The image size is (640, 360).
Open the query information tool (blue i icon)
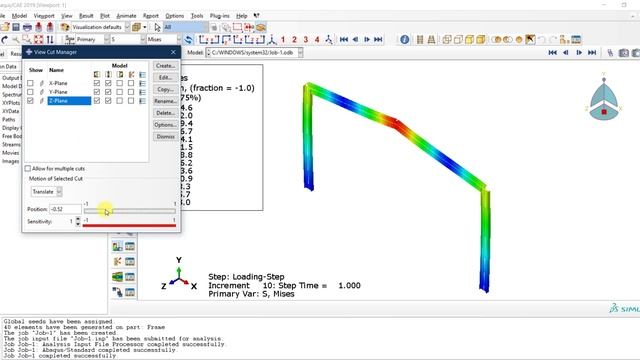404,40
